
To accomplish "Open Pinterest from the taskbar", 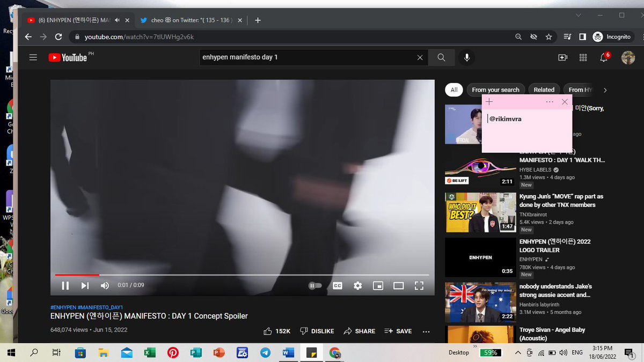I will (x=173, y=353).
